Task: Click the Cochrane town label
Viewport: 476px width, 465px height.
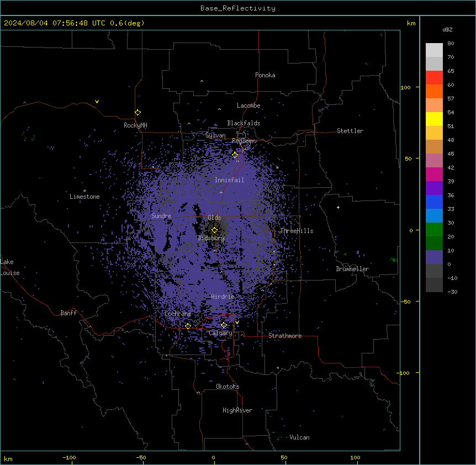Action: click(178, 314)
